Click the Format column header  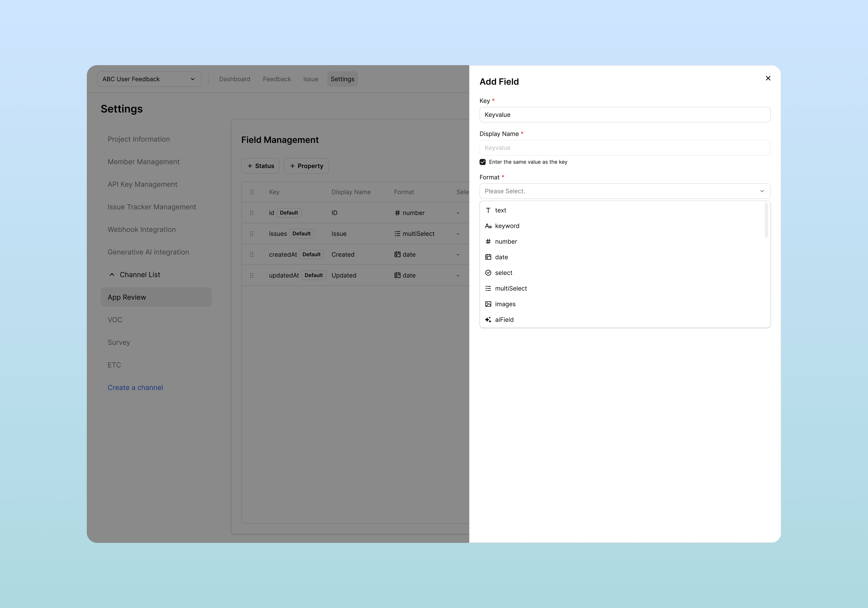(404, 192)
